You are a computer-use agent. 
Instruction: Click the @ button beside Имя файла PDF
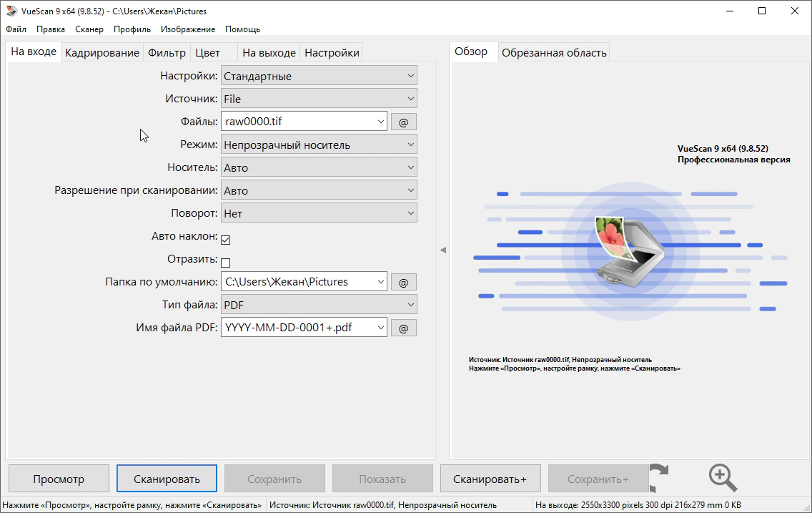point(403,328)
